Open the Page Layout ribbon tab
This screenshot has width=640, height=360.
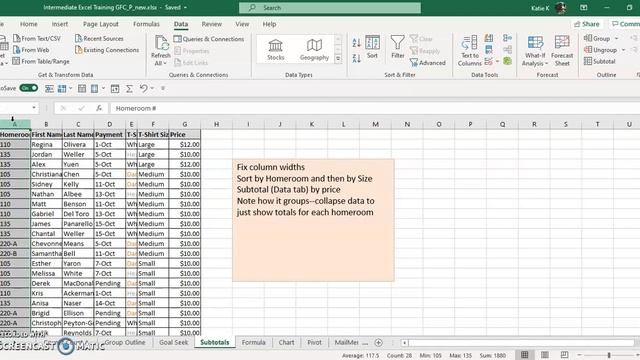[x=101, y=24]
